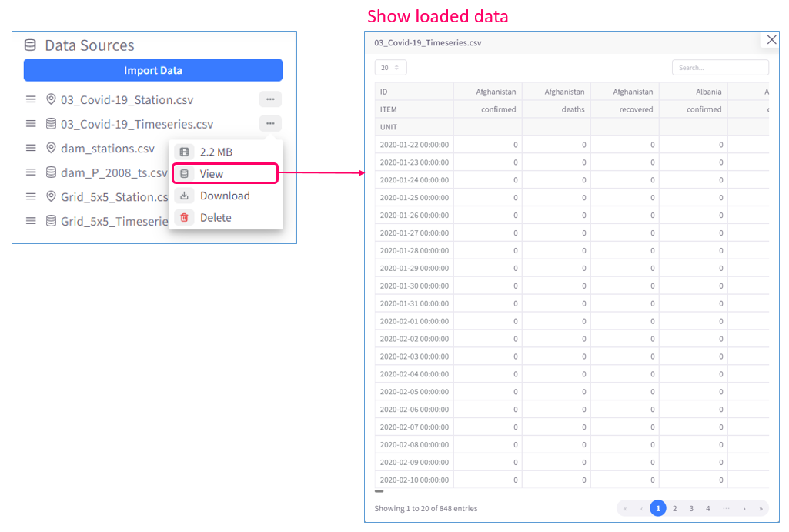Screen dimensions: 789x532
Task: Select file 03_Covid-19_Station.csv
Action: 127,99
